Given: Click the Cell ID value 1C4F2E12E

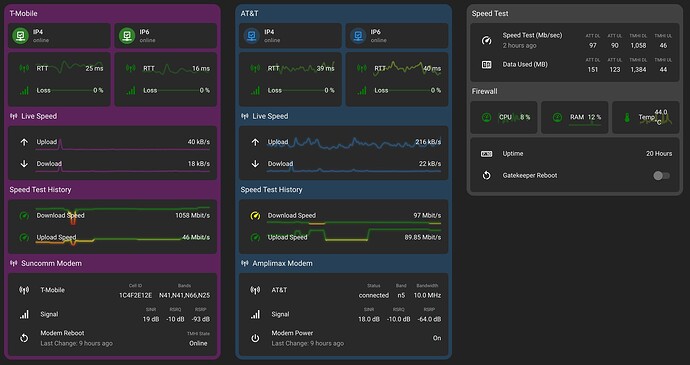Looking at the screenshot, I should click(x=135, y=295).
